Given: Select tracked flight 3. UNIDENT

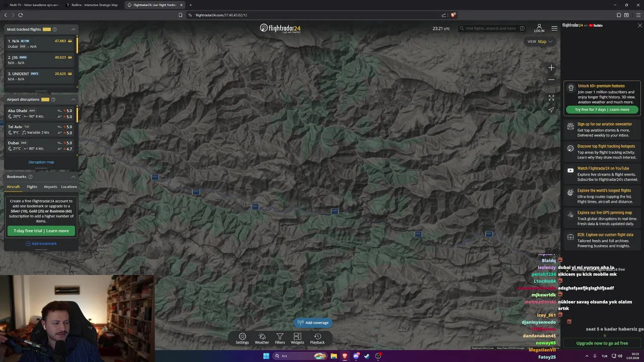Looking at the screenshot, I should (40, 76).
